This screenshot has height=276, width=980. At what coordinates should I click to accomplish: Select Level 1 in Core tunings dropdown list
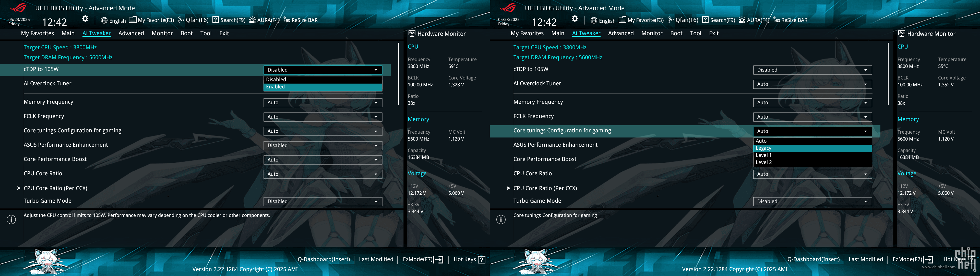pyautogui.click(x=812, y=155)
